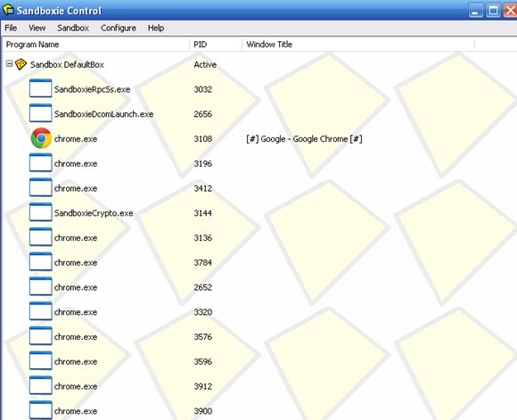Click the PID value 3576
517x420 pixels.
(x=202, y=337)
